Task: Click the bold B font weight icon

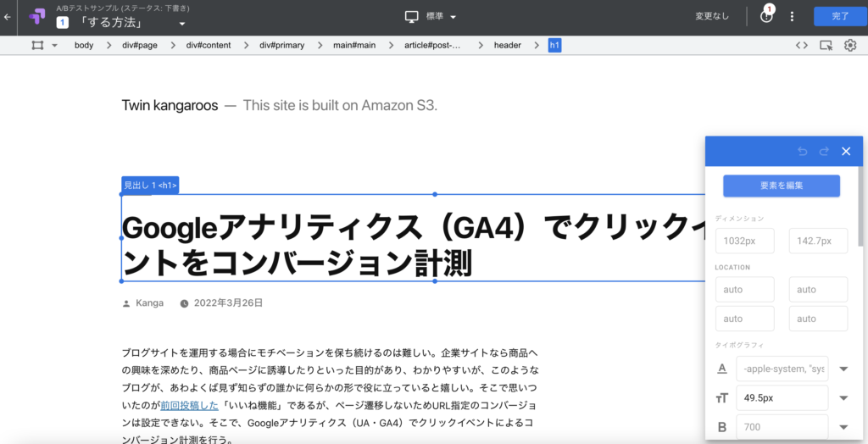Action: coord(722,427)
